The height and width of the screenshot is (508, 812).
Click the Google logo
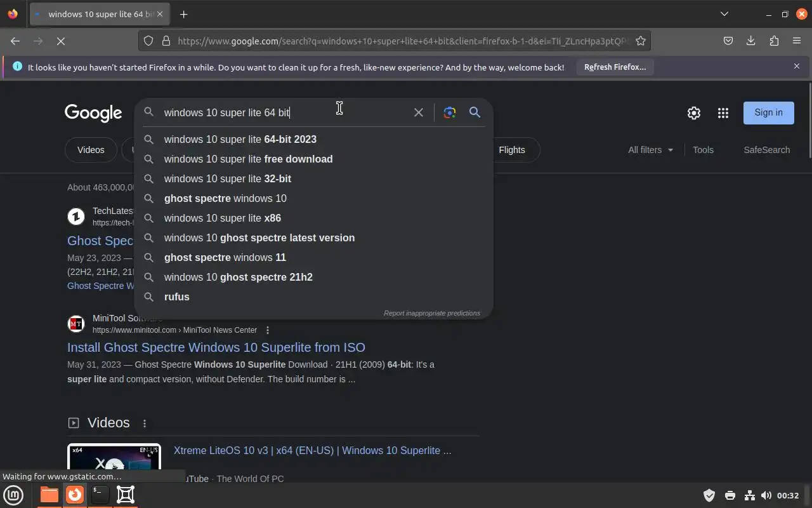[93, 113]
